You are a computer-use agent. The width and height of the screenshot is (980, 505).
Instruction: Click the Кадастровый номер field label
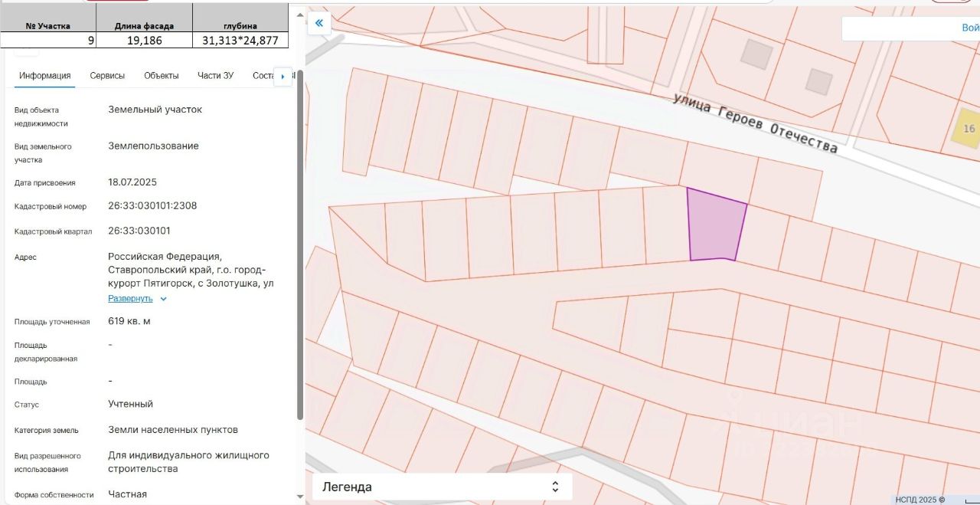[x=51, y=207]
